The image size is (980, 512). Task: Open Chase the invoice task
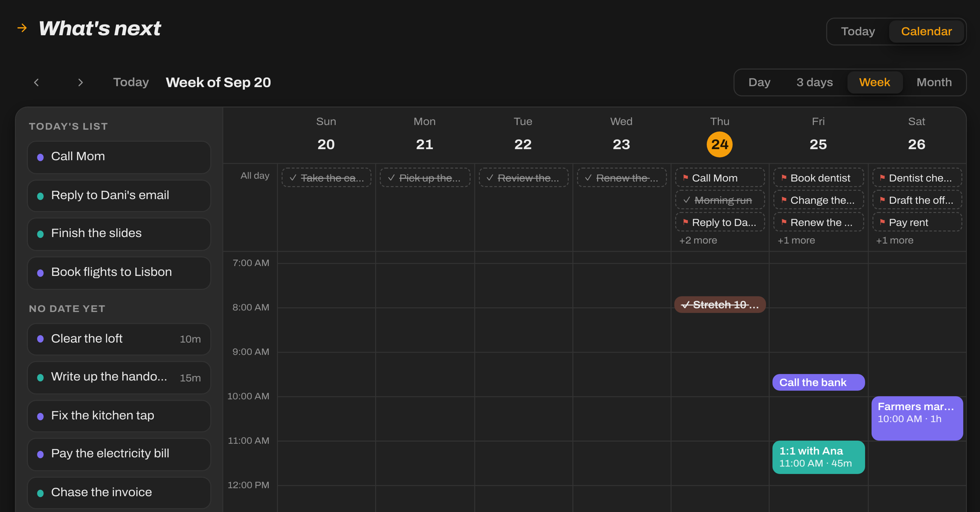pyautogui.click(x=119, y=493)
